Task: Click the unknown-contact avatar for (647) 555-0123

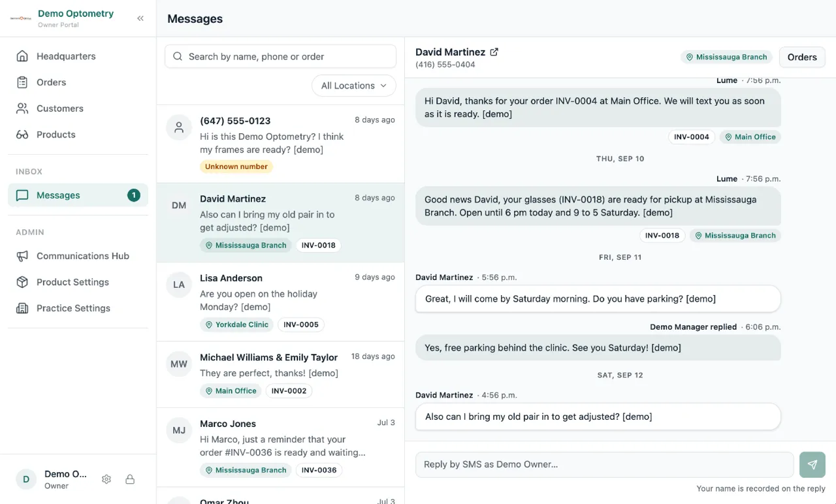Action: [x=179, y=127]
